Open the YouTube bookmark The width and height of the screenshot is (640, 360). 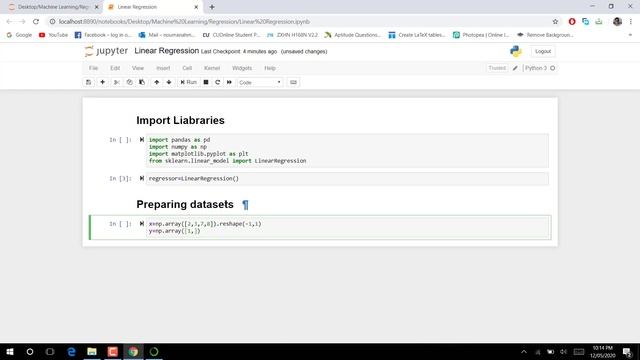click(53, 35)
